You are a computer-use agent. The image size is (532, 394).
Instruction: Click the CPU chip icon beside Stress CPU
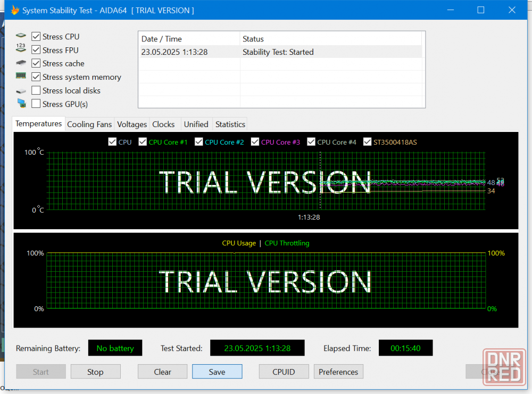21,36
